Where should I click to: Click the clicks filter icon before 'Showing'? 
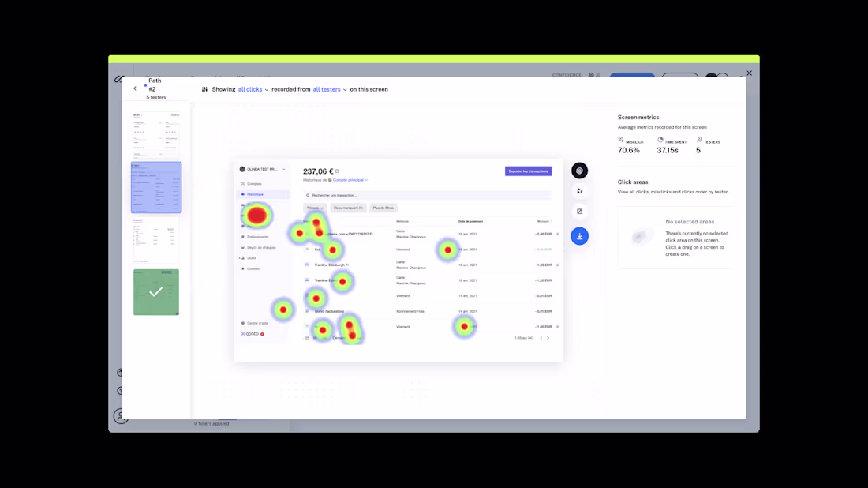pos(204,89)
